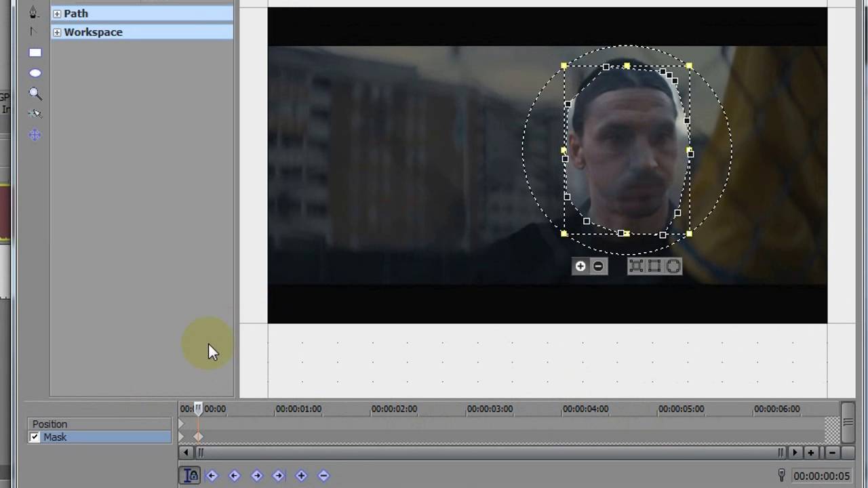Select the Mask keyframe row
This screenshot has height=488, width=868.
tap(100, 437)
